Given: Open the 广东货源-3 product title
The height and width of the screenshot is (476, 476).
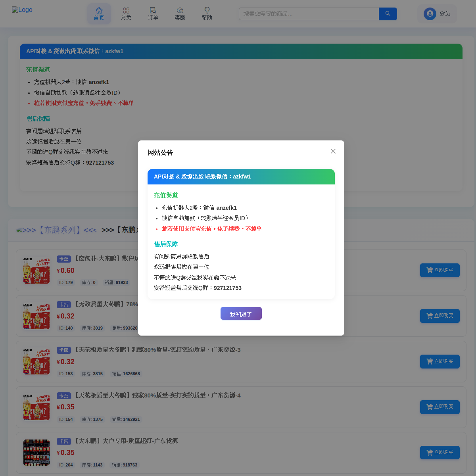Looking at the screenshot, I should coord(157,350).
